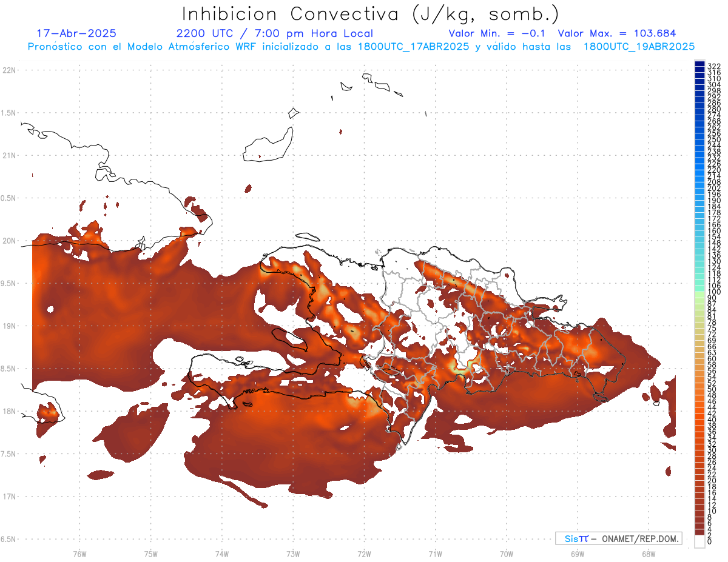This screenshot has width=728, height=562.
Task: Click latitude label '22N'
Action: [8, 70]
